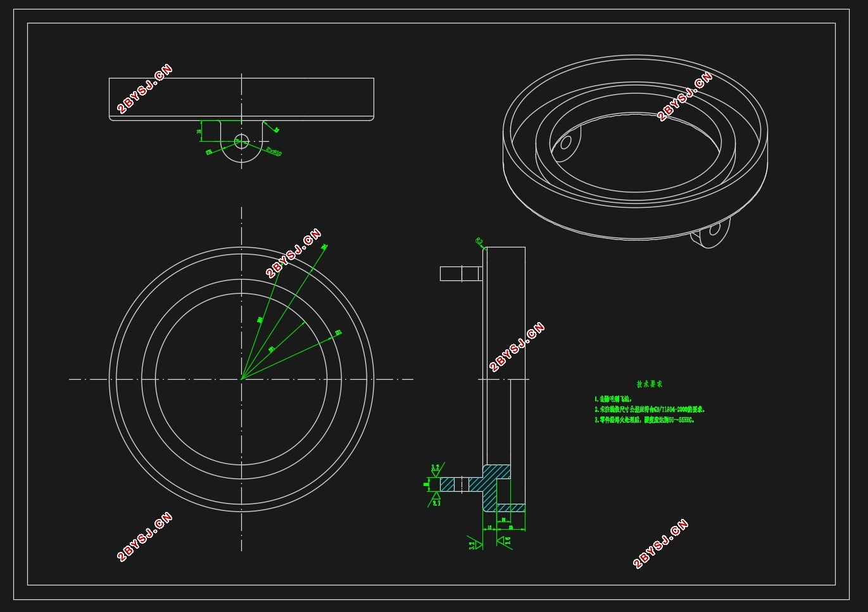Select requirement line mentioning GB/T1804-2000
Viewport: 868px width, 612px height.
[650, 409]
